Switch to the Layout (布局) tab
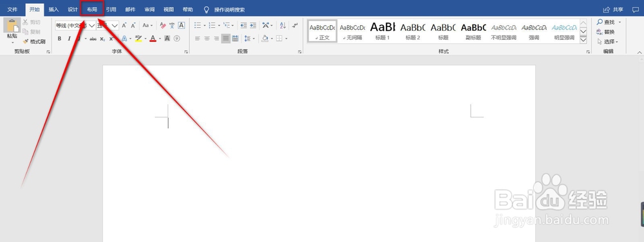This screenshot has width=644, height=242. [x=92, y=10]
